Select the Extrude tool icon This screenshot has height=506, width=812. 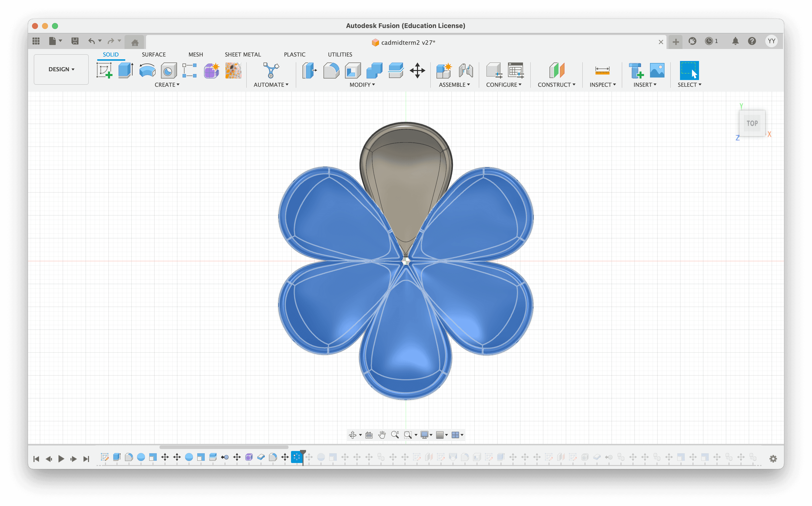click(126, 70)
